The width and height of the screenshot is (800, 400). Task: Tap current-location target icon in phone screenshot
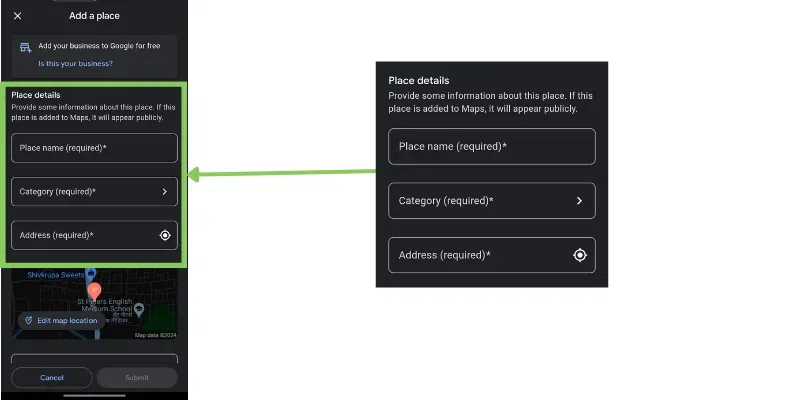pos(165,235)
